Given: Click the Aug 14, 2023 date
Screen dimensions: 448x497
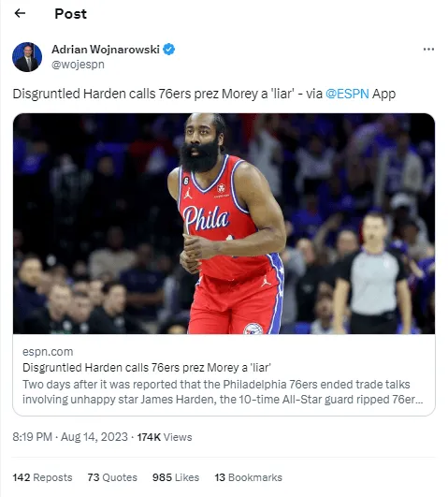Looking at the screenshot, I should (94, 437).
